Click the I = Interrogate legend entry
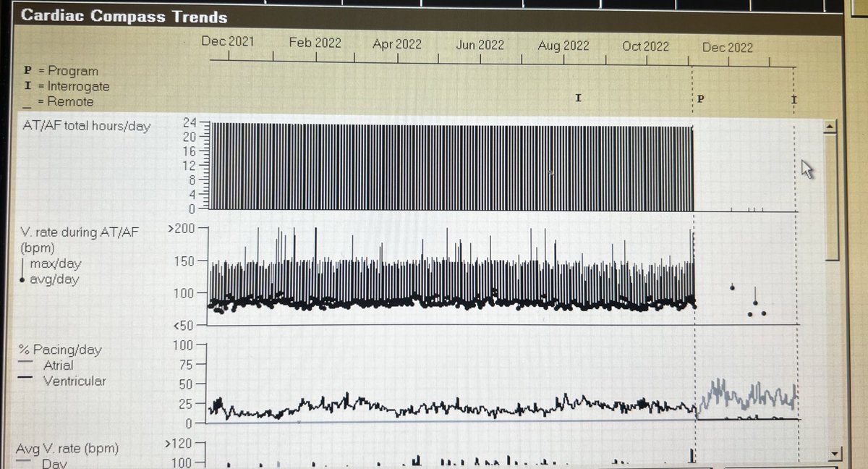868x469 pixels. pos(67,86)
